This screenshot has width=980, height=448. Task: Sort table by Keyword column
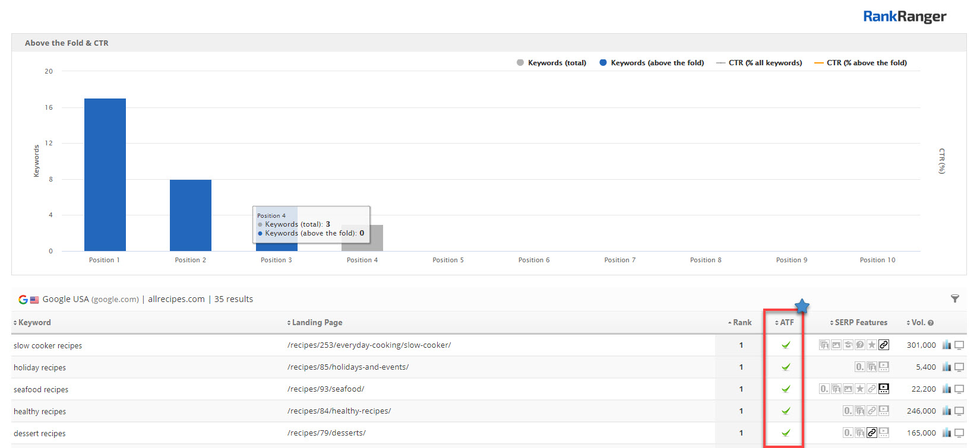(34, 323)
